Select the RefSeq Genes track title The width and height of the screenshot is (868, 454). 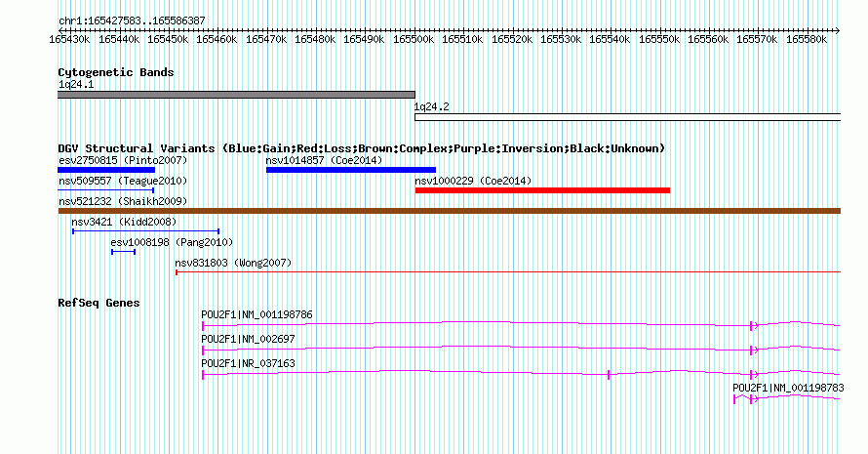99,303
